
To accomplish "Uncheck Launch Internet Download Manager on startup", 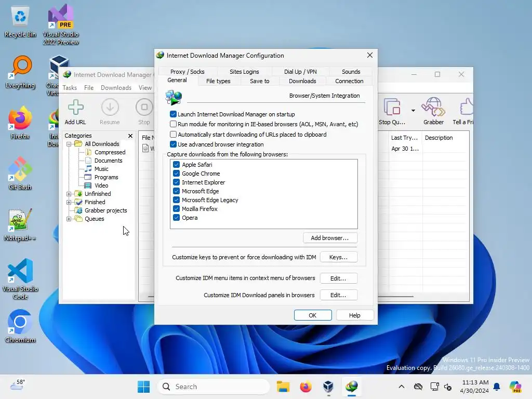I will point(173,114).
